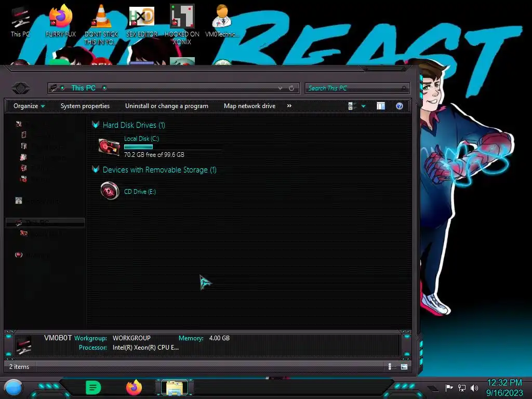Open Explorer help

(400, 106)
